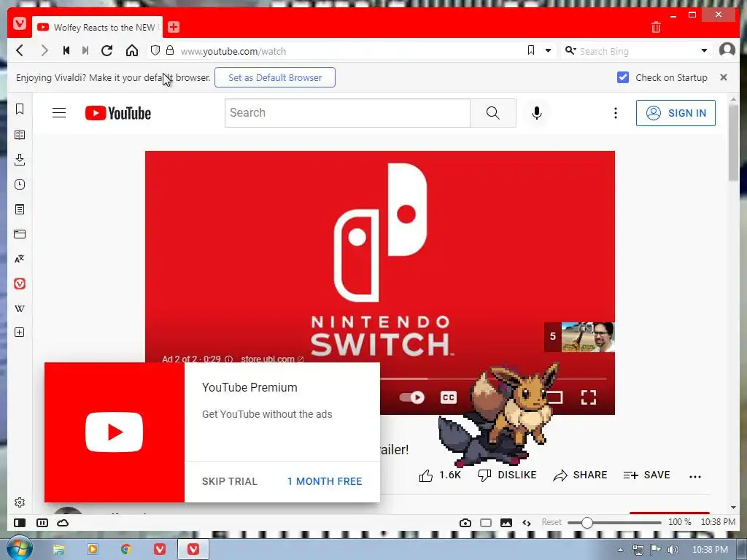This screenshot has height=560, width=747.
Task: Search YouTube with voice microphone
Action: tap(536, 113)
